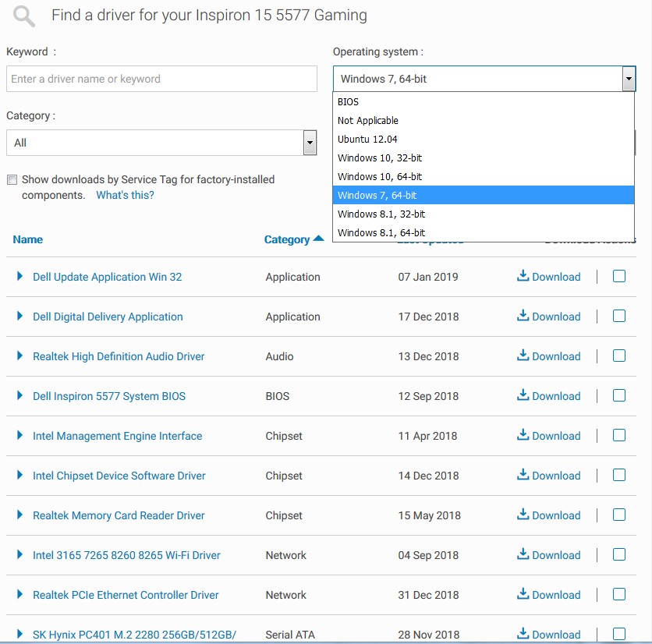Check box for Realtek High Definition Audio Driver
The height and width of the screenshot is (644, 652).
pos(619,356)
